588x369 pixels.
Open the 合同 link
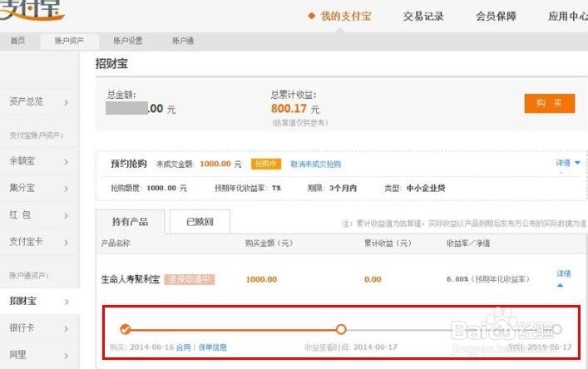tap(183, 347)
